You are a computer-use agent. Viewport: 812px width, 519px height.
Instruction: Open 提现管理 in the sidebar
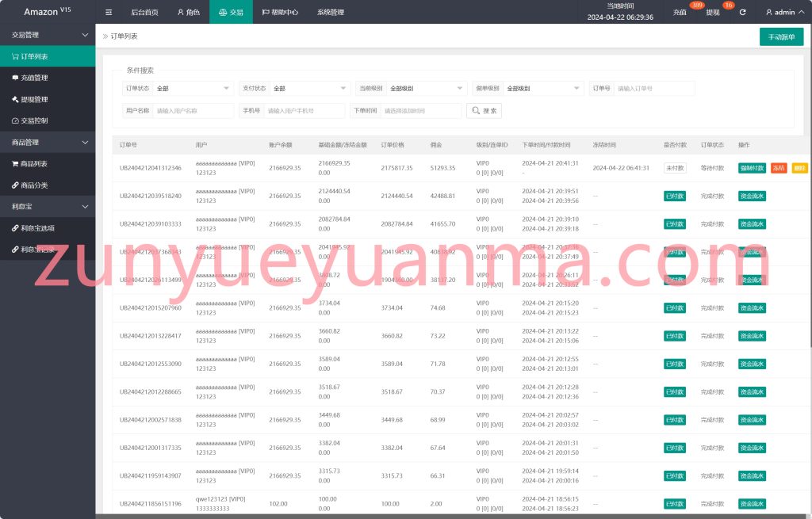[x=48, y=99]
